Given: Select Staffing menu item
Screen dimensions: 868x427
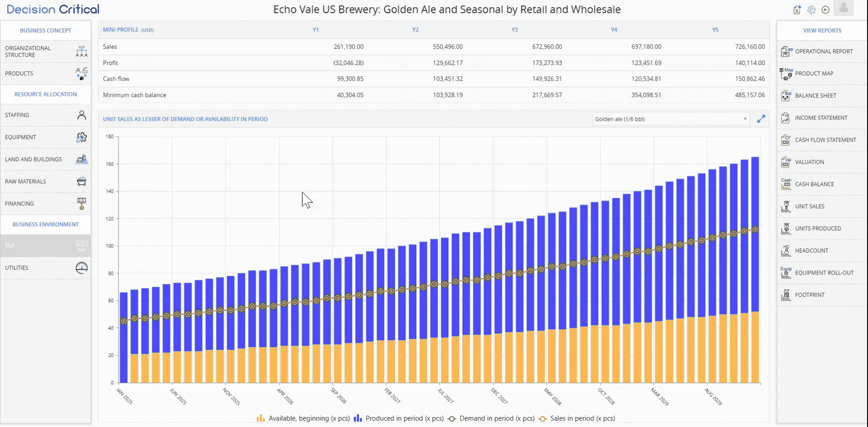Looking at the screenshot, I should pyautogui.click(x=45, y=115).
